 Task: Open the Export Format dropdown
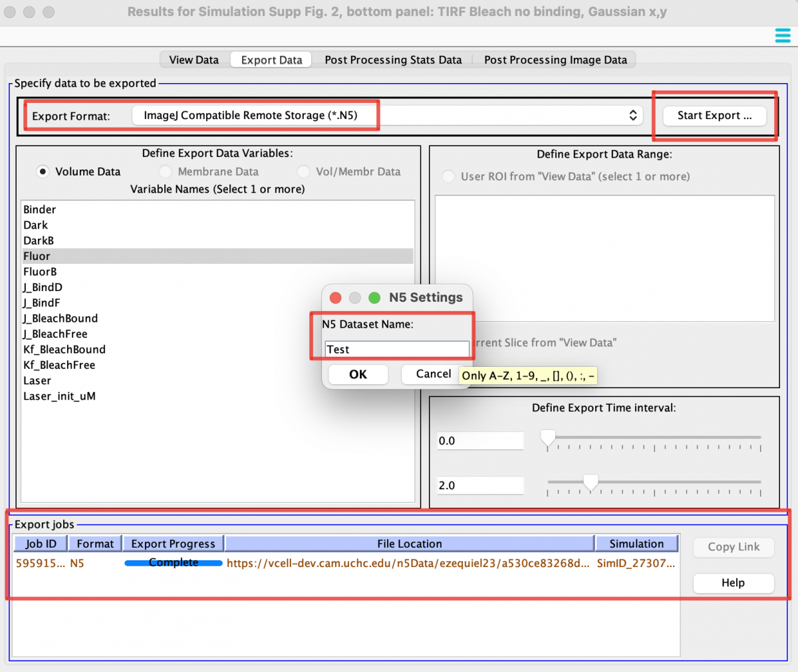pyautogui.click(x=632, y=114)
